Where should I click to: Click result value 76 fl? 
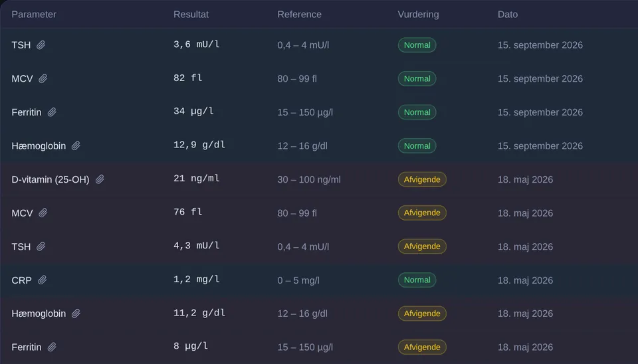click(187, 212)
